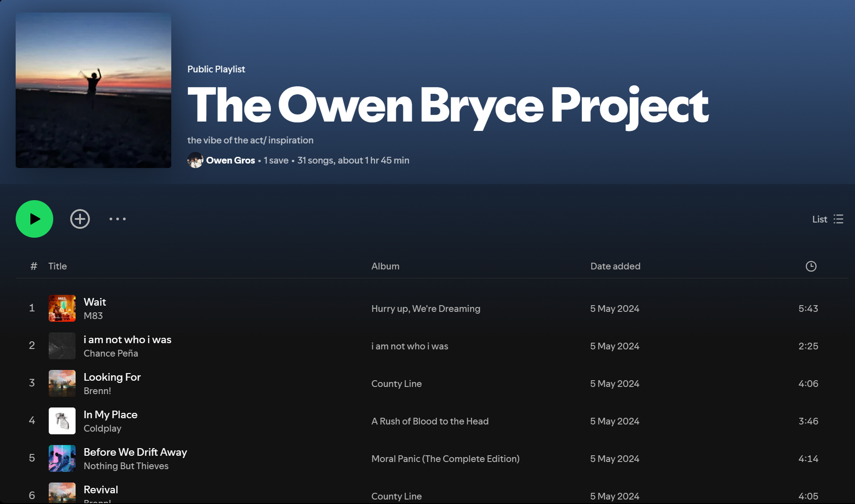The width and height of the screenshot is (855, 504).
Task: Open album Hurry up, We're Dreaming
Action: pos(426,309)
